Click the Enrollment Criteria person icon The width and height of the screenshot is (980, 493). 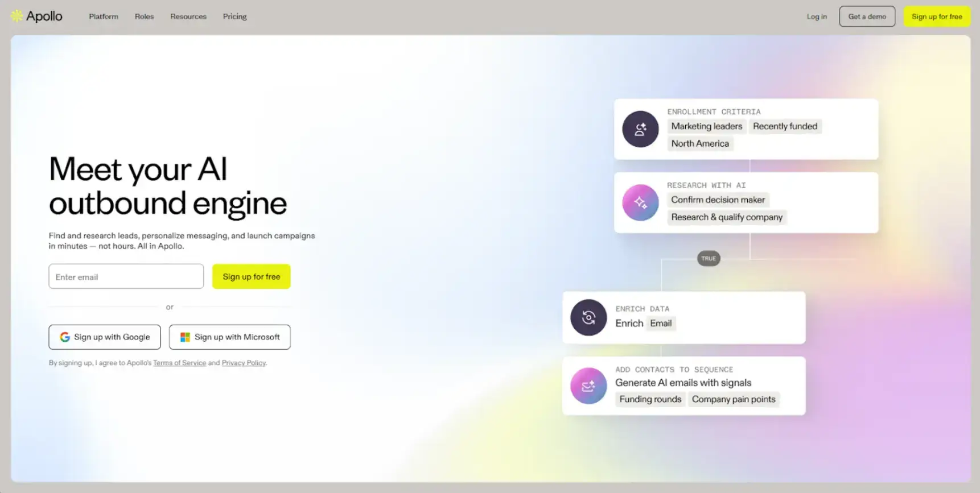click(640, 129)
